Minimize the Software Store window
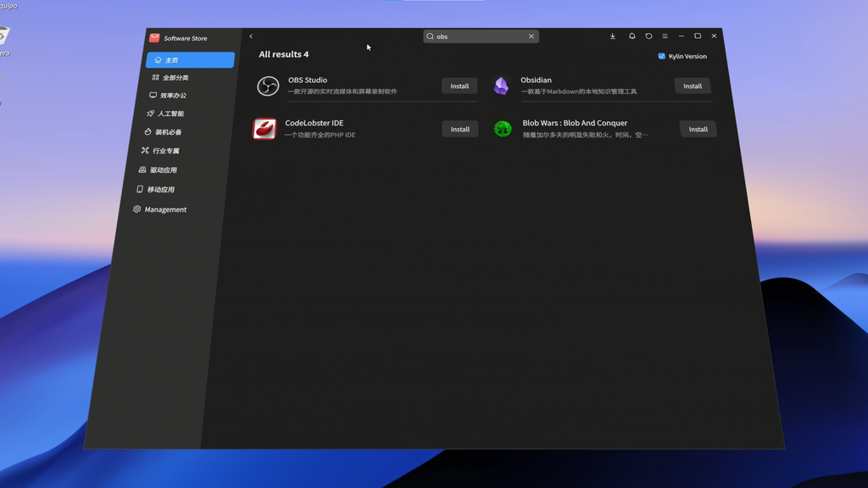This screenshot has height=488, width=868. click(x=682, y=36)
